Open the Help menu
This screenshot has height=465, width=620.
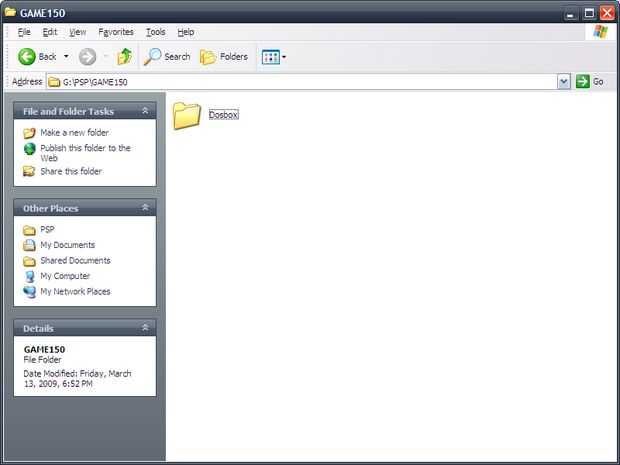tap(185, 32)
